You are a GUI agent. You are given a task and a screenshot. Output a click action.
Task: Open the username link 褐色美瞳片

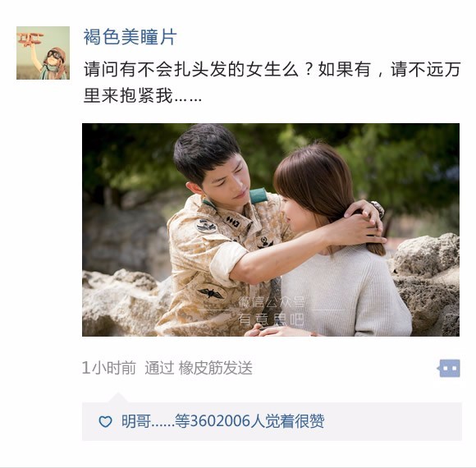coord(130,37)
